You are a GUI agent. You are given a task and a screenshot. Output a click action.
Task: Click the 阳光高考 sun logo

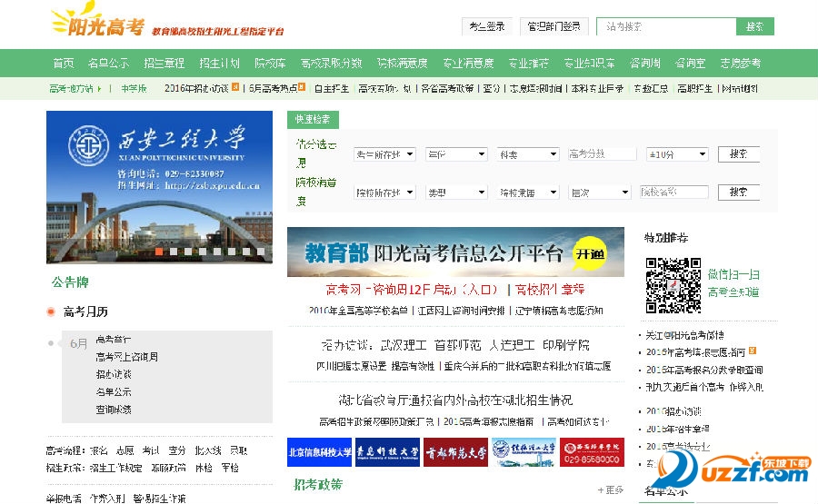(97, 20)
